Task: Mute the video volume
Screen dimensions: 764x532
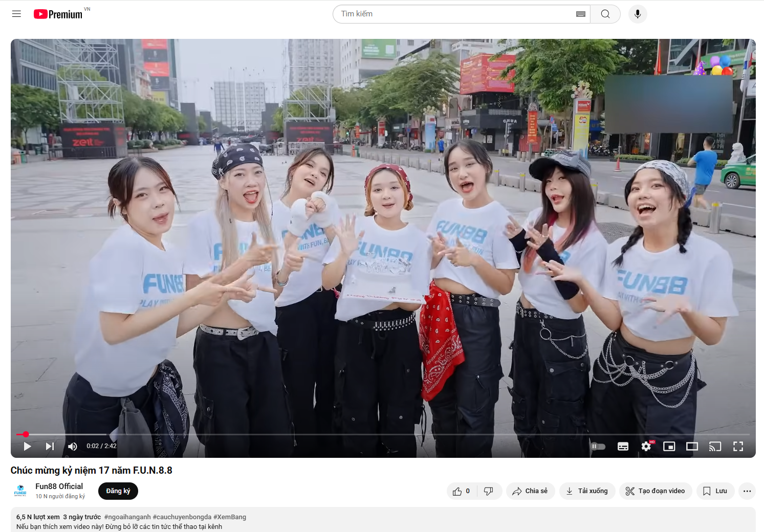Action: coord(73,446)
